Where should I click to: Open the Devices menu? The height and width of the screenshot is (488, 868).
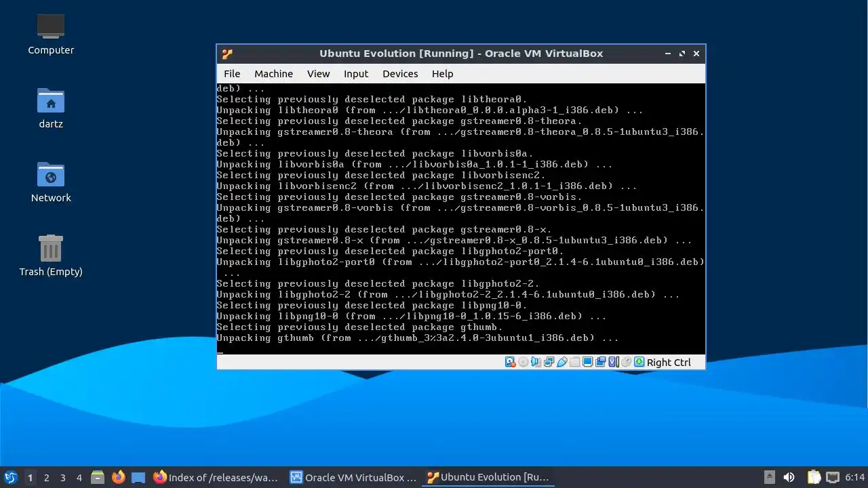tap(400, 74)
